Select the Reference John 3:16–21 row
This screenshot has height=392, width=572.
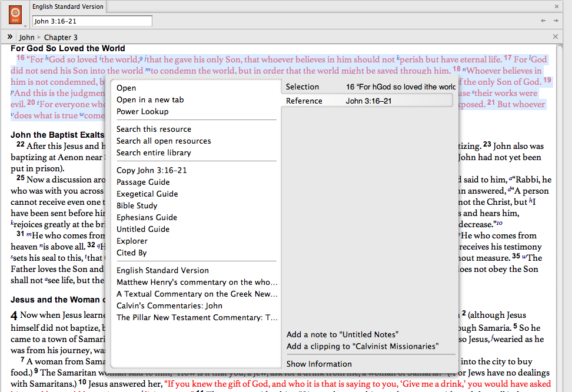pyautogui.click(x=367, y=101)
